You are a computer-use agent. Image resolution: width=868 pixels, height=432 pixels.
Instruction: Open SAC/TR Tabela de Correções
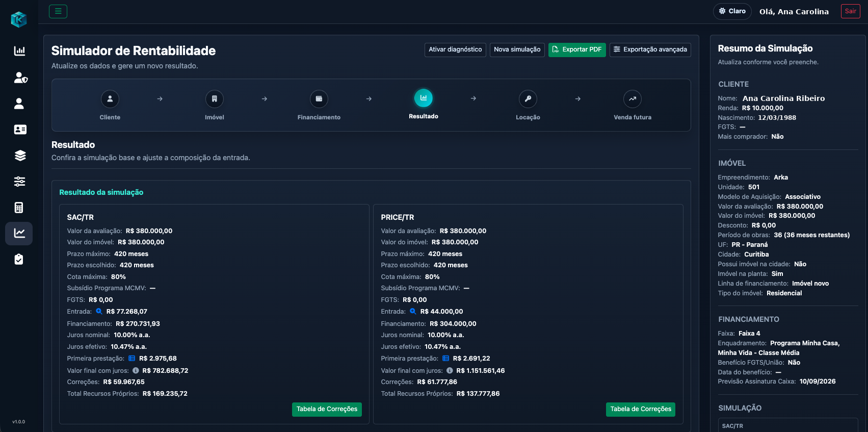point(327,409)
